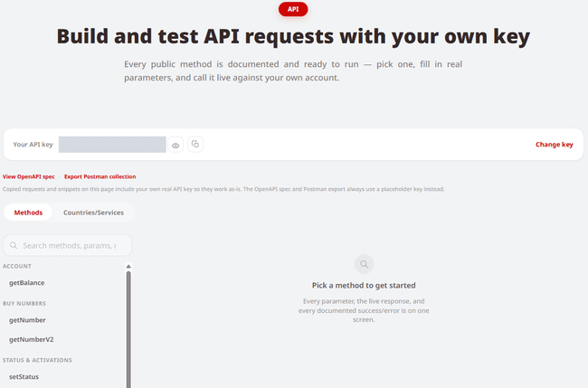Click Export Postman collection link
Image resolution: width=588 pixels, height=388 pixels.
pyautogui.click(x=100, y=176)
